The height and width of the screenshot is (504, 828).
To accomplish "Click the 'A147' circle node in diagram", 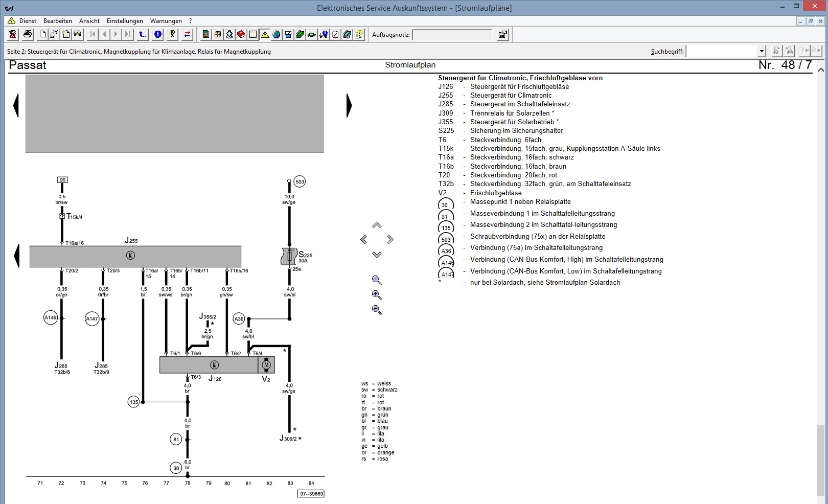I will click(92, 319).
